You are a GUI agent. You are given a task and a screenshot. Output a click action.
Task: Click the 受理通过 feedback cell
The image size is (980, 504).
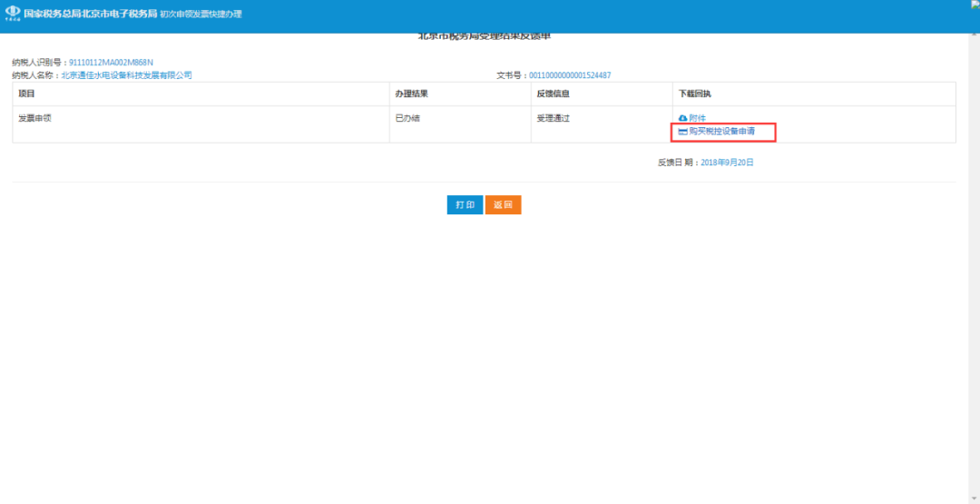click(x=553, y=118)
